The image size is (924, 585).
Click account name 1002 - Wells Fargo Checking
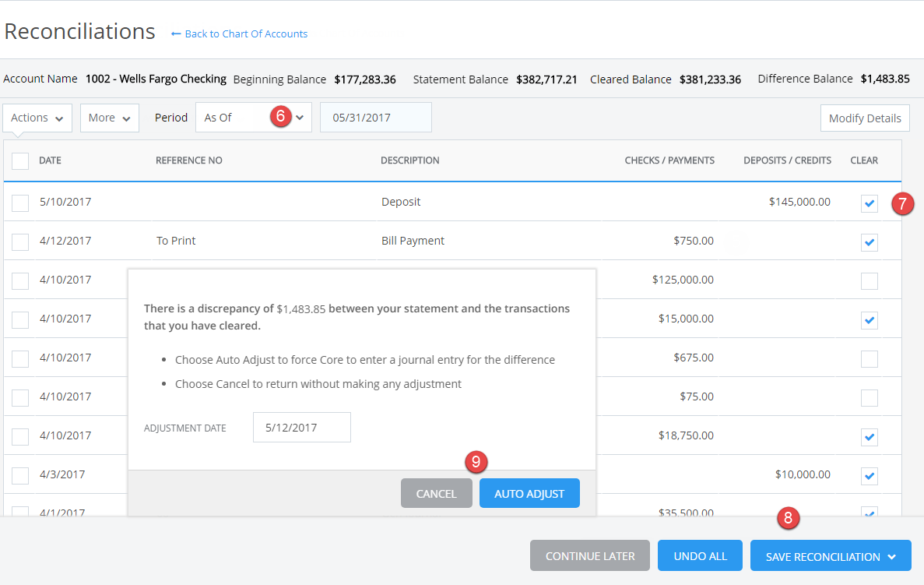coord(156,79)
